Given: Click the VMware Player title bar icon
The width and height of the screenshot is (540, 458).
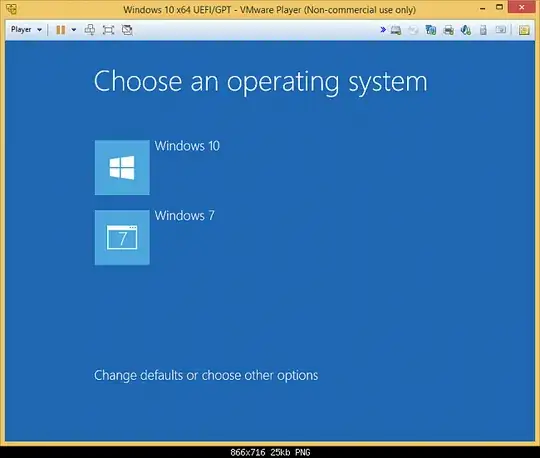Looking at the screenshot, I should [11, 9].
